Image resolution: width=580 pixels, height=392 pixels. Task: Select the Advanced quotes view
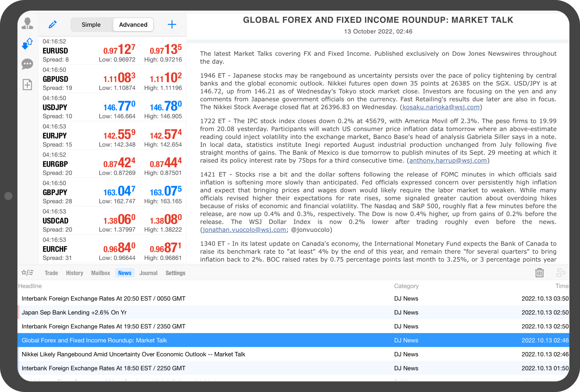[x=133, y=25]
